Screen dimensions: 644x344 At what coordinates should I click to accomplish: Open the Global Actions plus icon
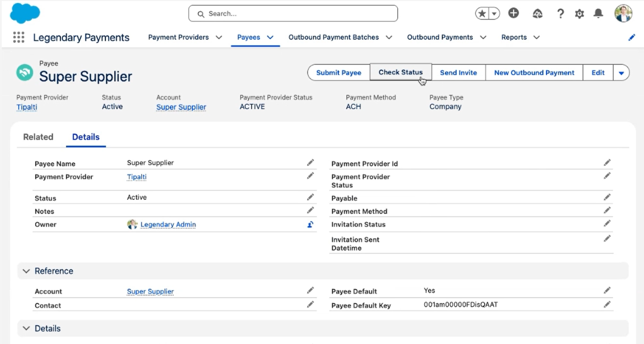click(513, 14)
